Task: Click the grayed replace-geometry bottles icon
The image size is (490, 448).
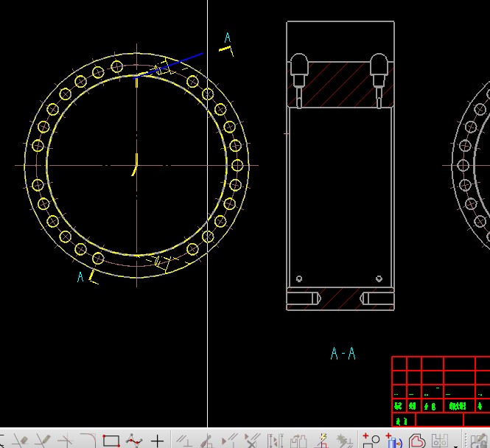Action: [298, 441]
